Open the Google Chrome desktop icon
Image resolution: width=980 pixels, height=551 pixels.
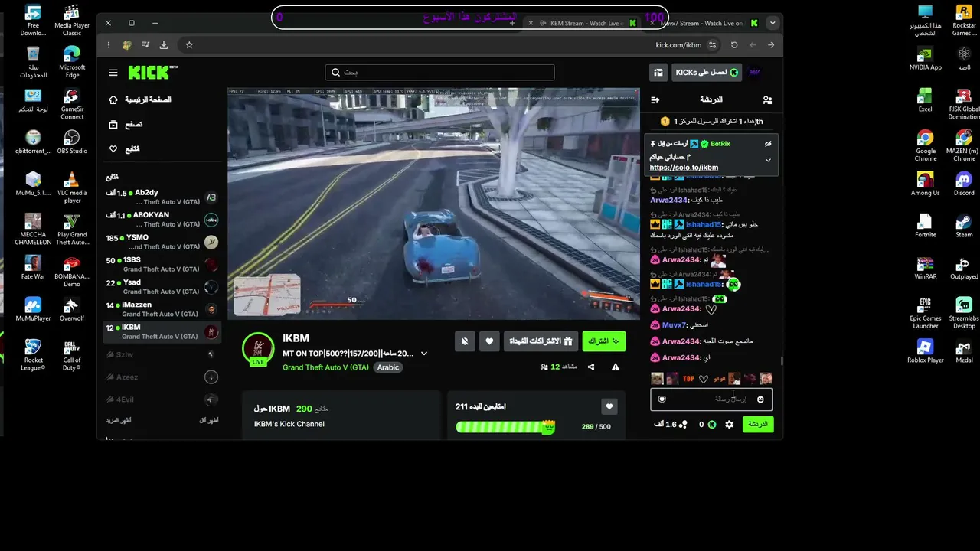coord(926,145)
